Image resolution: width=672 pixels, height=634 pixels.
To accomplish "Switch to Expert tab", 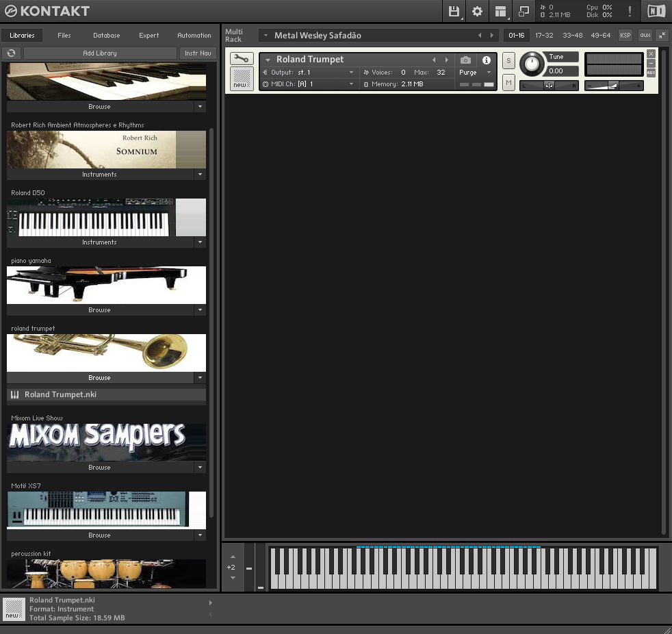I will [x=148, y=35].
